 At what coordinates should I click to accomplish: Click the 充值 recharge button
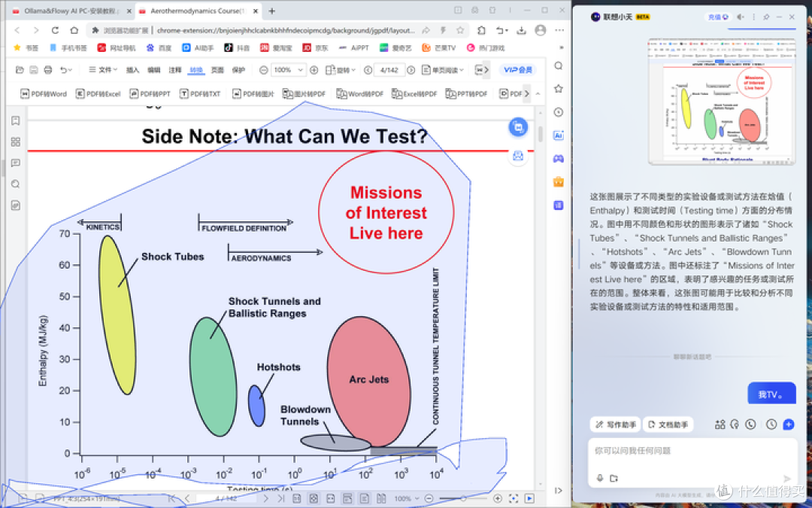click(718, 17)
